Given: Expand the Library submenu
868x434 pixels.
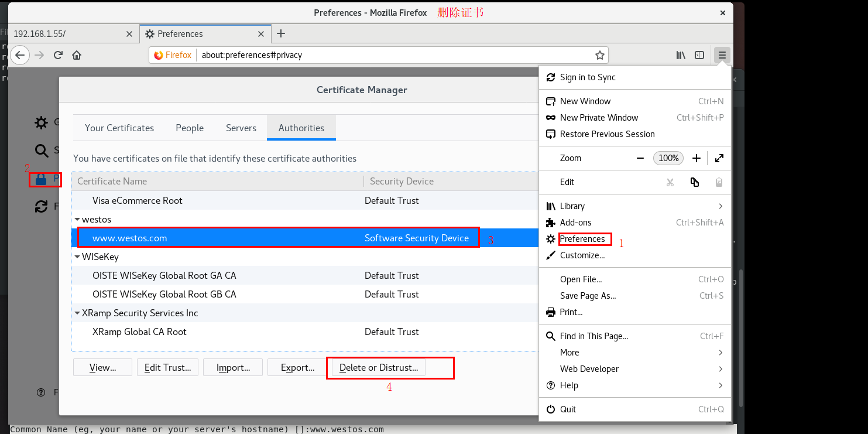Looking at the screenshot, I should [x=635, y=206].
